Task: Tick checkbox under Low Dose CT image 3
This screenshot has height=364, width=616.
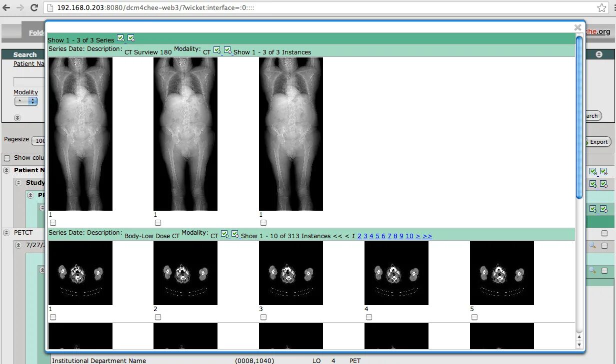Action: click(263, 317)
